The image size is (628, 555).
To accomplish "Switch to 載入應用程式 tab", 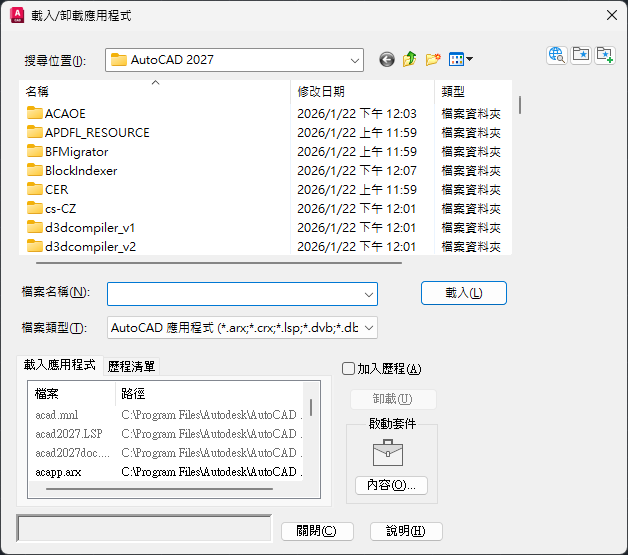I will coord(60,365).
